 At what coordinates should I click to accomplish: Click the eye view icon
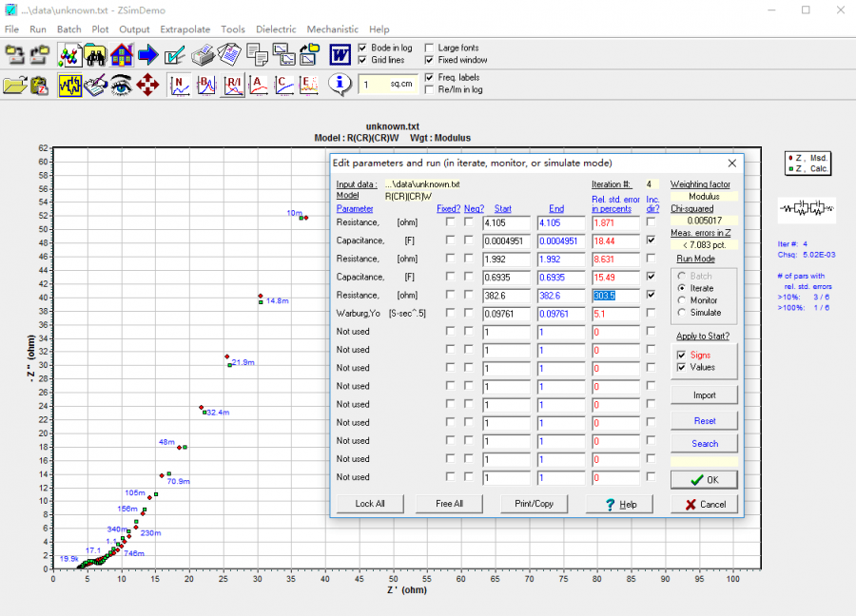point(121,86)
